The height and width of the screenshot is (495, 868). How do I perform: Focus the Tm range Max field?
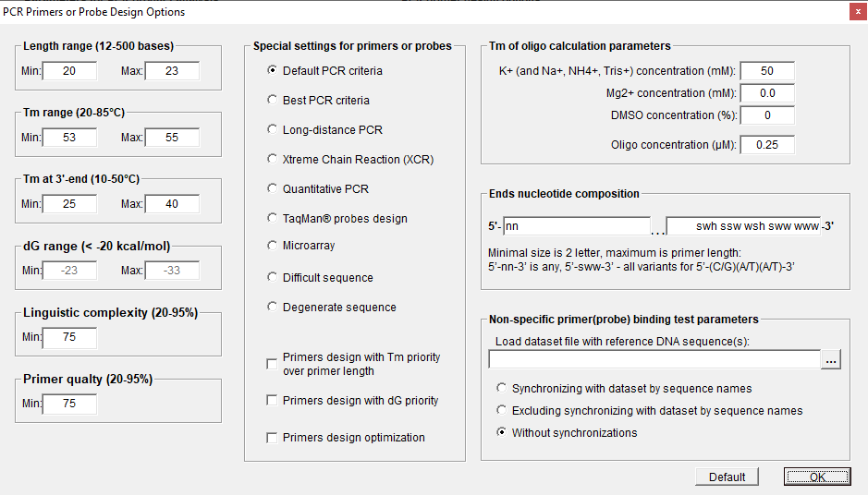(172, 138)
